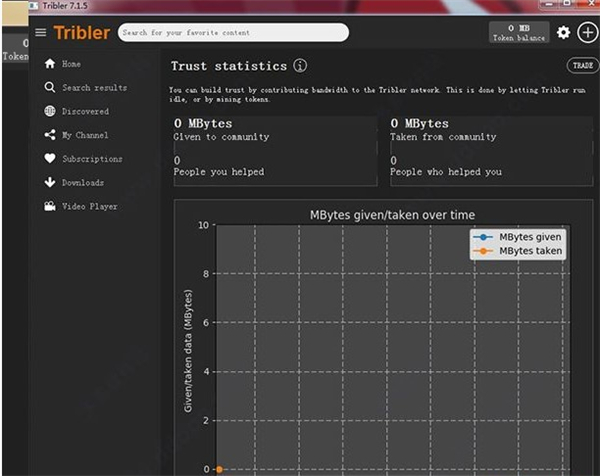This screenshot has width=600, height=476.
Task: Go to Home using the house icon
Action: (x=50, y=64)
